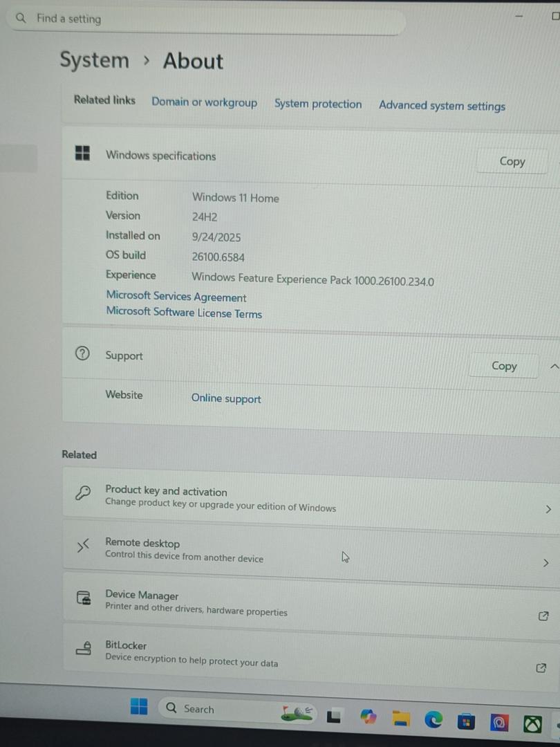Open System protection link
The width and height of the screenshot is (560, 747).
click(318, 104)
